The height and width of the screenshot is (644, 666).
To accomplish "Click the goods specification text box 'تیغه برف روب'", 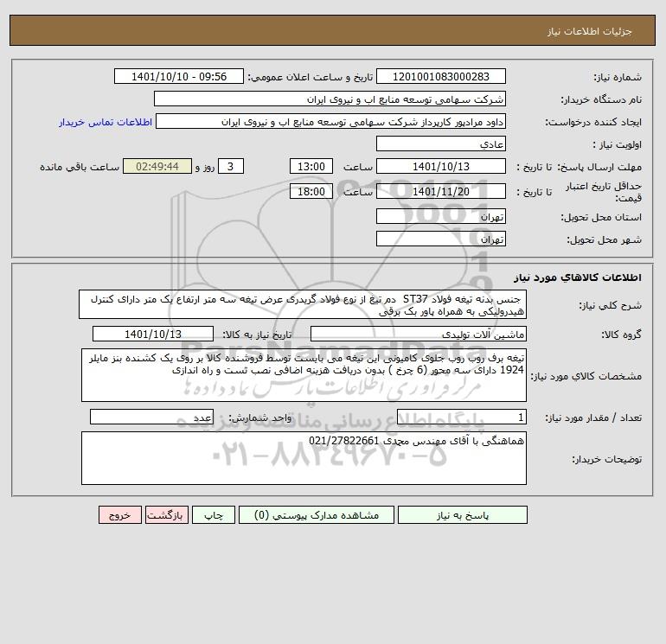I will (304, 375).
